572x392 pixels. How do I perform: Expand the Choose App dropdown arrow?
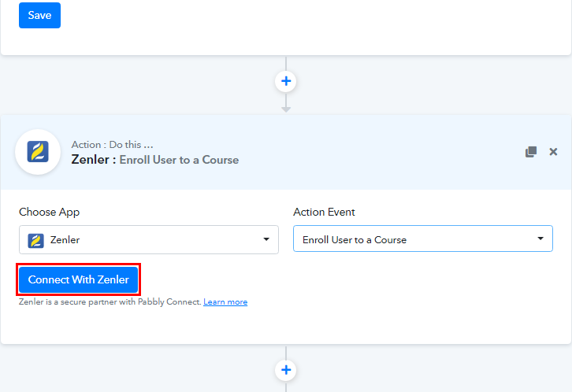(266, 239)
